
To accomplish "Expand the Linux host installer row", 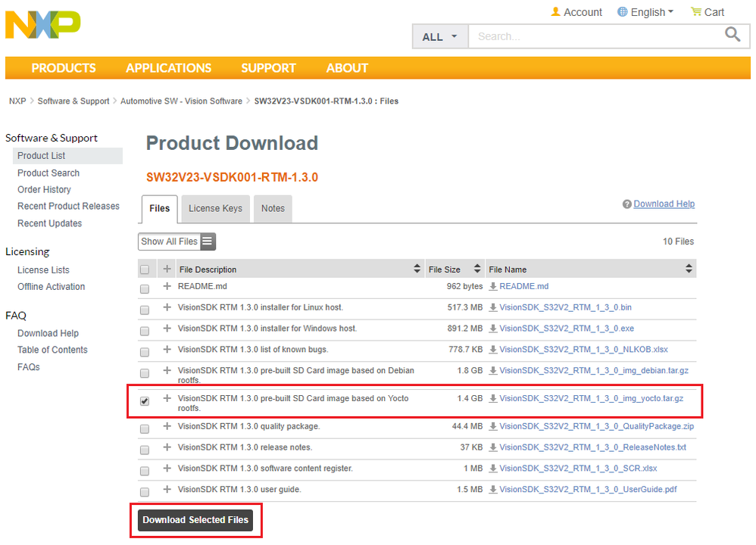I will tap(167, 307).
